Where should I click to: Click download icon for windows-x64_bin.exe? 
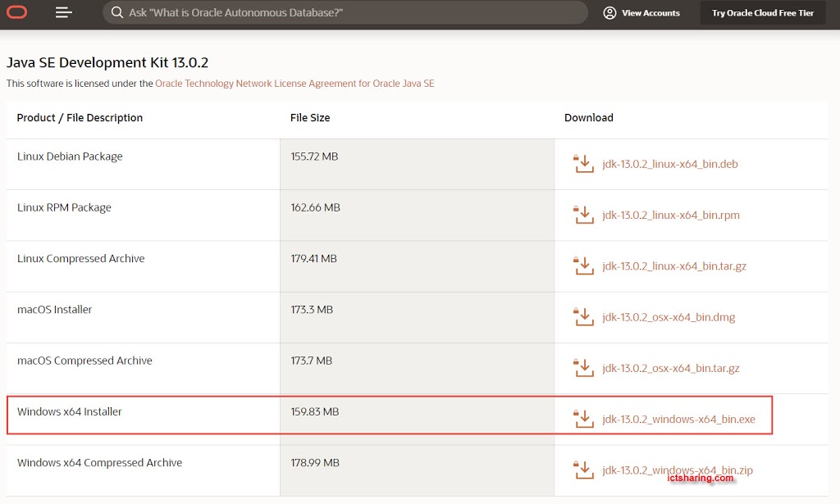[583, 419]
